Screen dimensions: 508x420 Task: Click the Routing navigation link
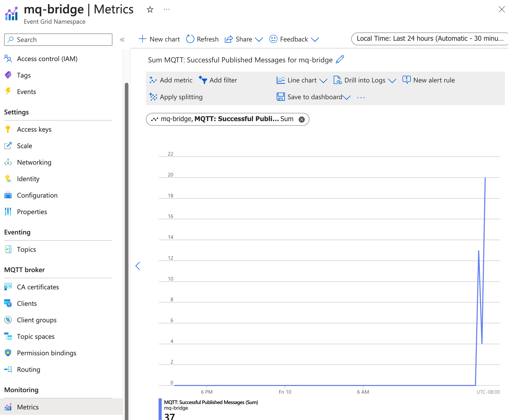coord(28,369)
